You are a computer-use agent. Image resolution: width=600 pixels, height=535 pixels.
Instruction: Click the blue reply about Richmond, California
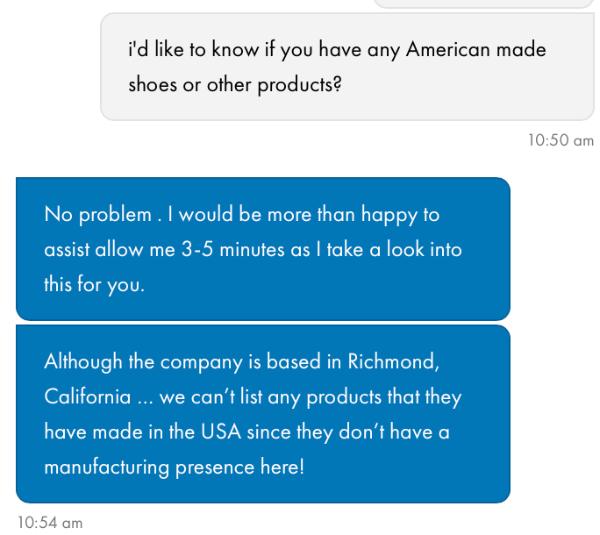pyautogui.click(x=262, y=413)
